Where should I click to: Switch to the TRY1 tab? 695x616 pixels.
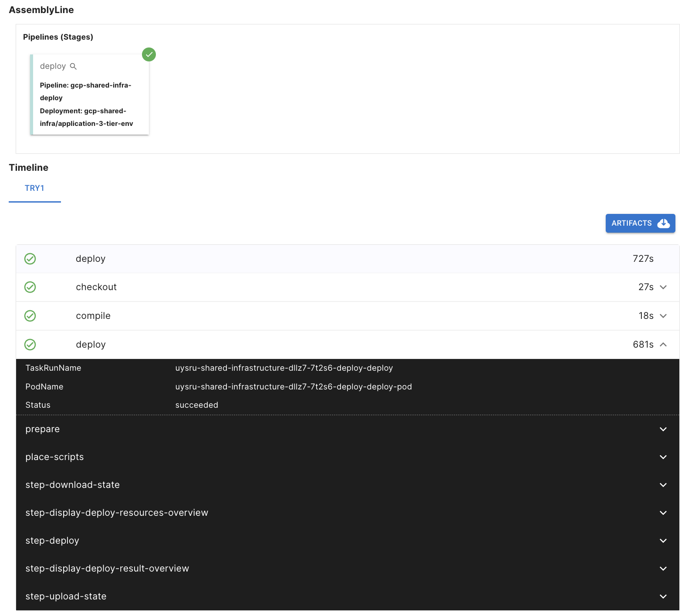[34, 188]
